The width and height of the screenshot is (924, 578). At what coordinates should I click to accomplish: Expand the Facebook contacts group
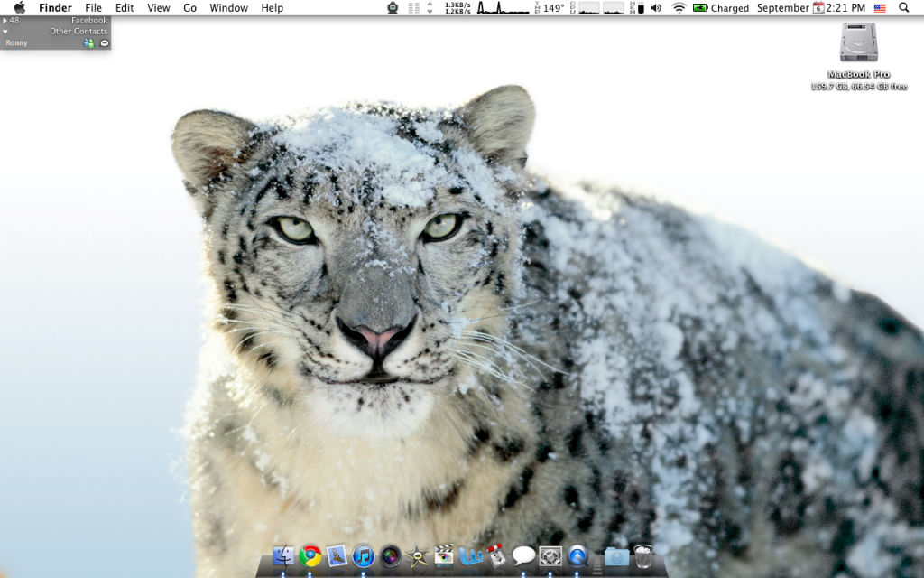click(x=5, y=20)
